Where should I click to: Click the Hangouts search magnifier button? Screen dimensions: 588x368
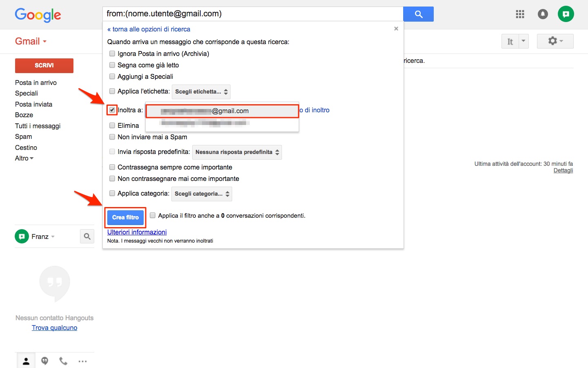87,236
